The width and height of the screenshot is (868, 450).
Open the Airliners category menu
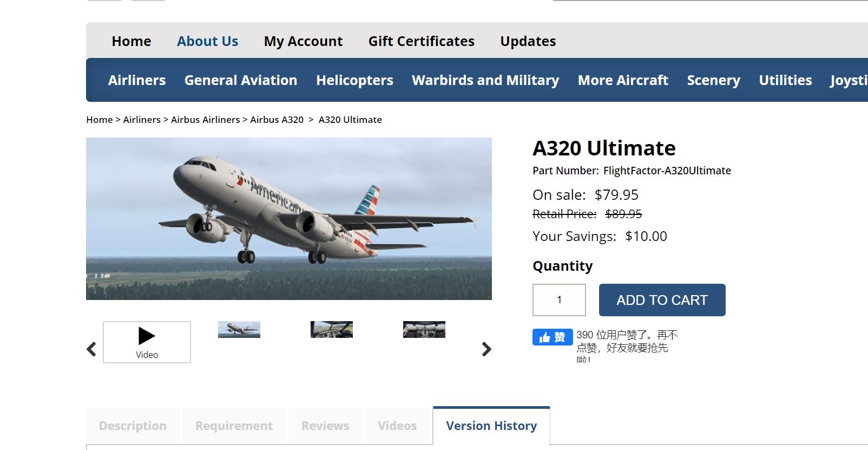137,80
